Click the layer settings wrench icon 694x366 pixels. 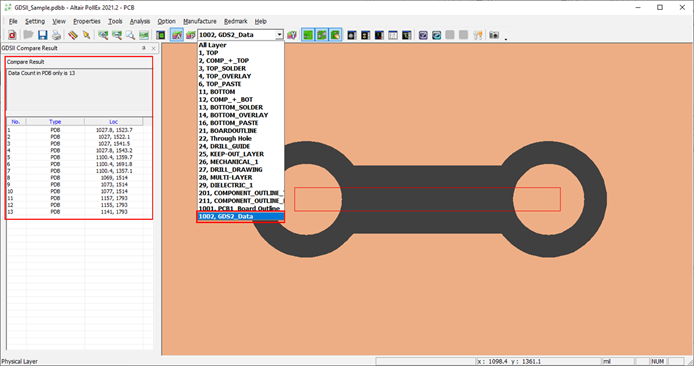coord(292,35)
